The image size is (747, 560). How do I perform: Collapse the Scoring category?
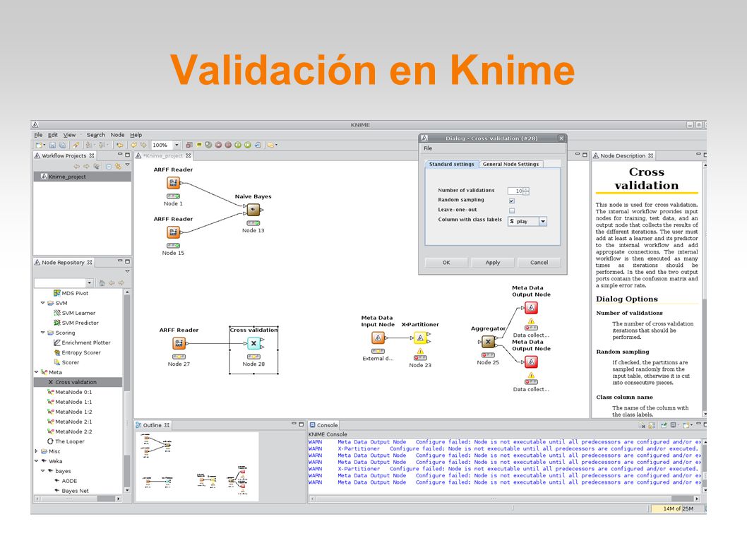(42, 332)
